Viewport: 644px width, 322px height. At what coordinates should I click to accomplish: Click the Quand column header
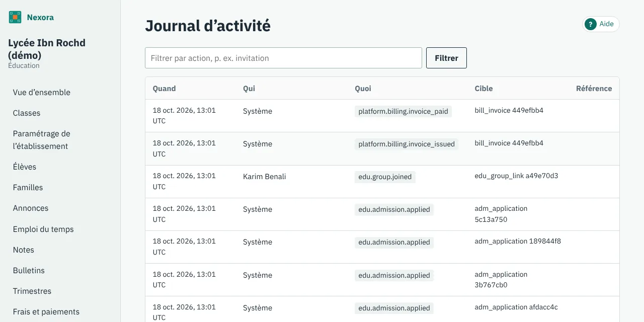tap(165, 89)
